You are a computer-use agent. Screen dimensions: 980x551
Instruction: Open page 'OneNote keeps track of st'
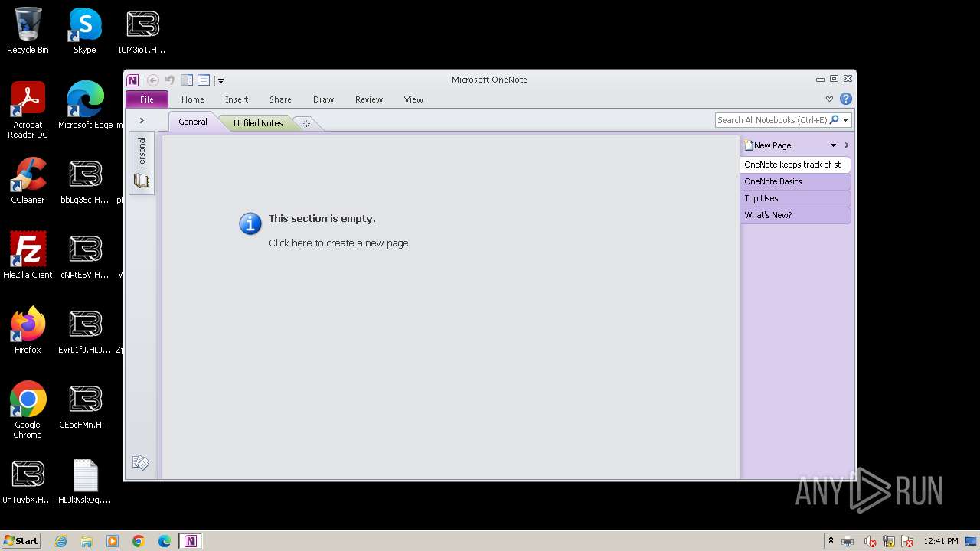pyautogui.click(x=795, y=165)
